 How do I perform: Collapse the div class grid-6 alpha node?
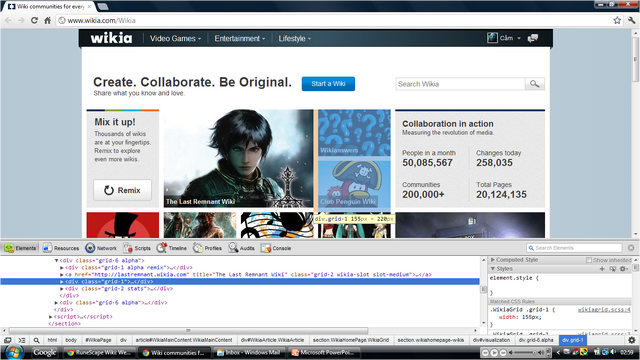(56, 260)
